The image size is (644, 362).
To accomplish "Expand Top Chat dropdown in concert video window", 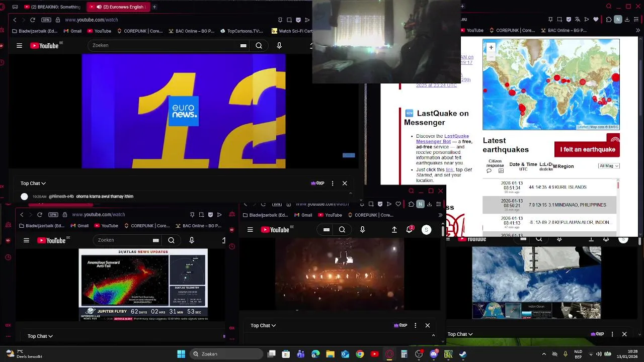I will (263, 325).
